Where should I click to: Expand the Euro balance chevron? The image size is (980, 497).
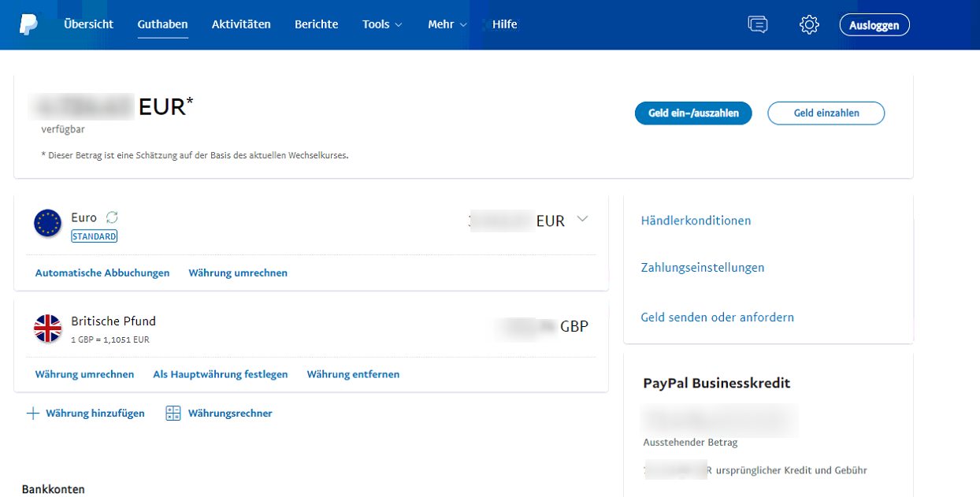(582, 219)
